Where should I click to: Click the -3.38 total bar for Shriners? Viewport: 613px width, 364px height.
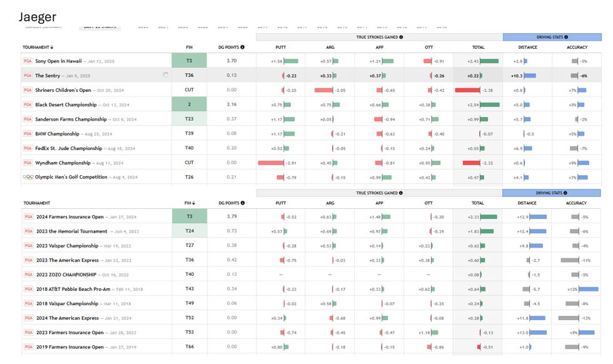(468, 90)
